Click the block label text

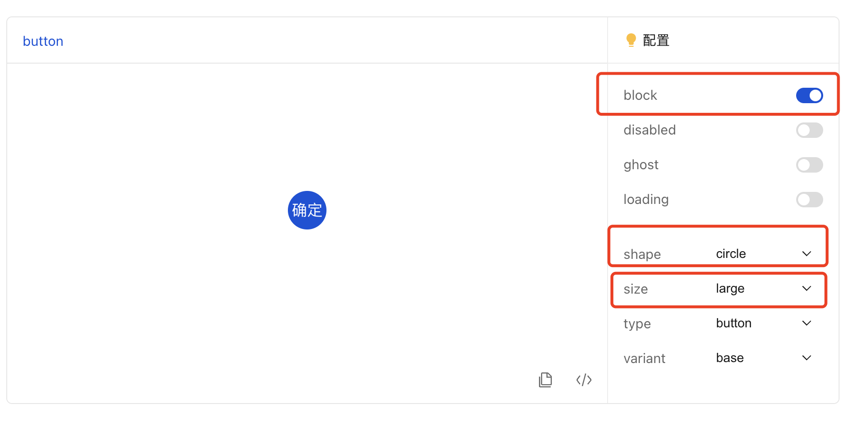pyautogui.click(x=640, y=95)
